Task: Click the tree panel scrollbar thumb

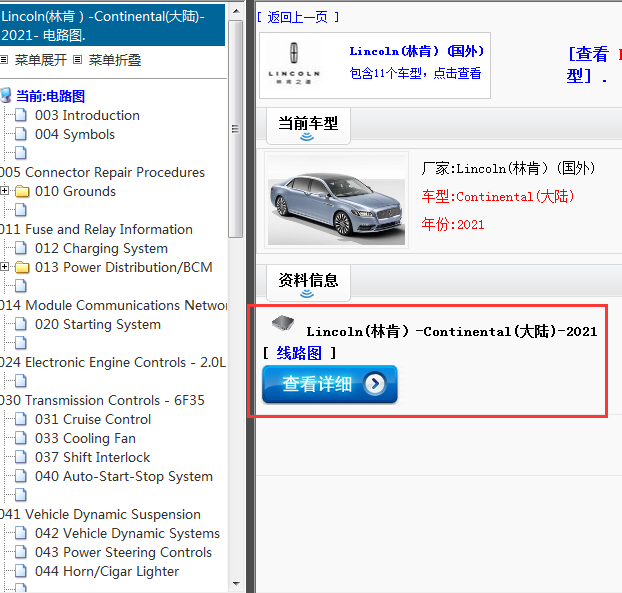Action: tap(236, 129)
